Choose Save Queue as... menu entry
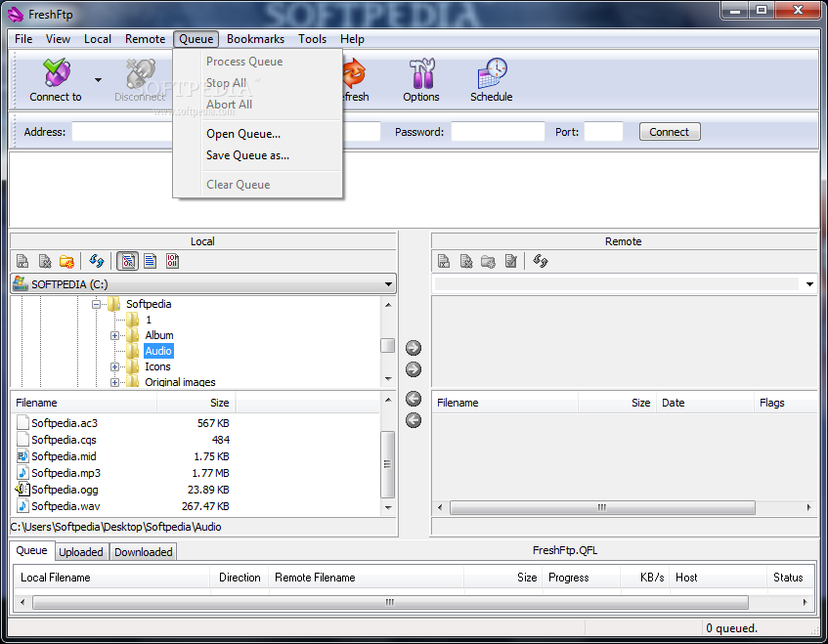Viewport: 828px width, 644px height. coord(258,155)
